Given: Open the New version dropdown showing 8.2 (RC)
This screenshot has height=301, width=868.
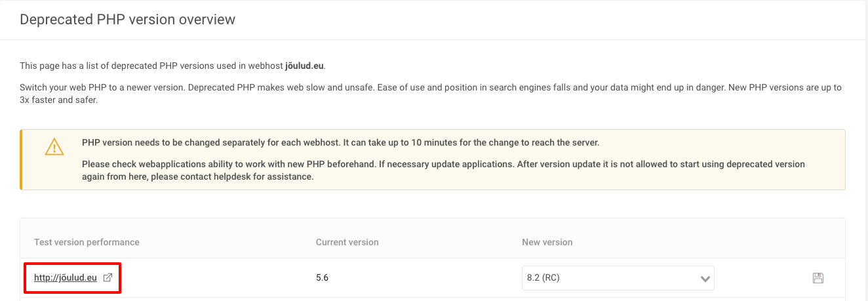Looking at the screenshot, I should [x=610, y=278].
